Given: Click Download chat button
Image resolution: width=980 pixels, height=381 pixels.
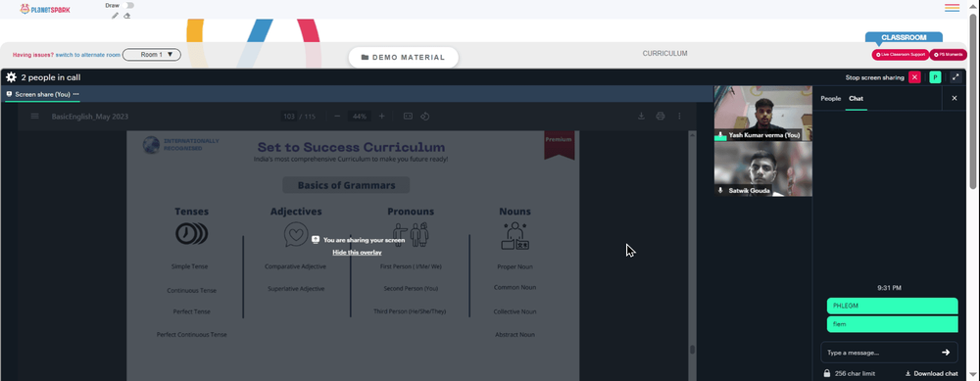Looking at the screenshot, I should 931,373.
